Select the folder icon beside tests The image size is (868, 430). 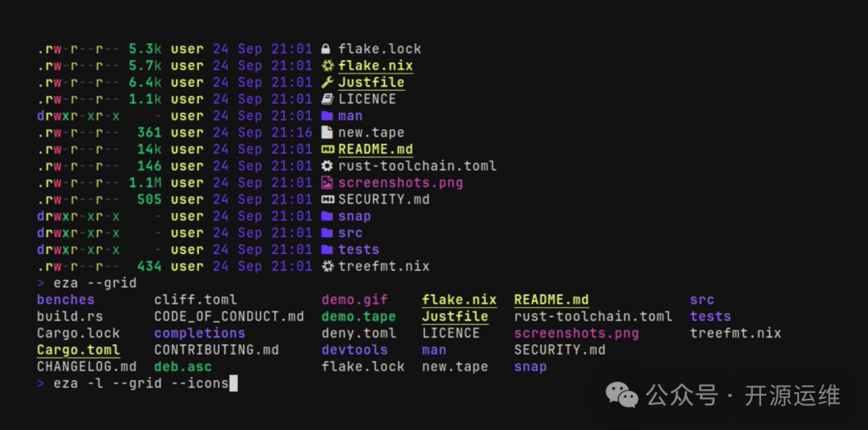[326, 250]
